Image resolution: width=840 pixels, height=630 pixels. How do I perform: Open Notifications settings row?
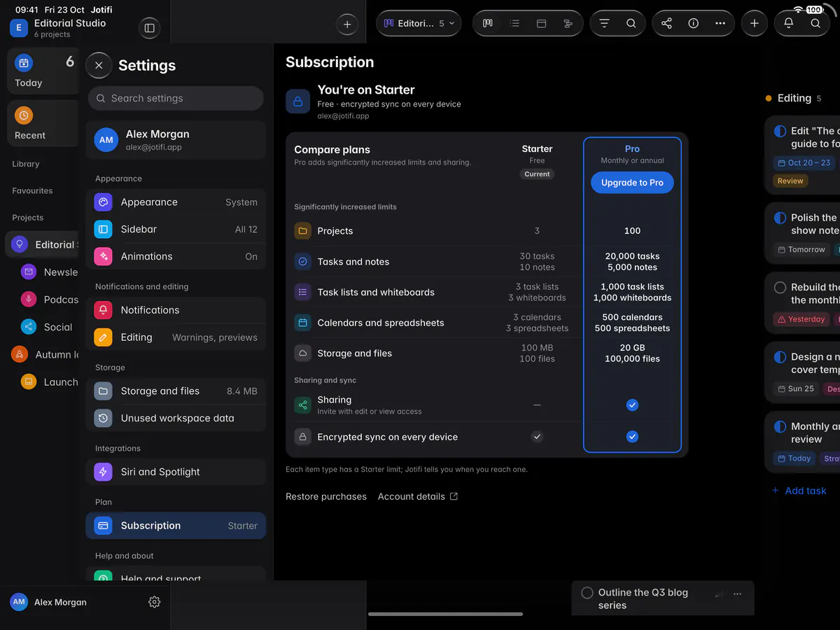[176, 310]
